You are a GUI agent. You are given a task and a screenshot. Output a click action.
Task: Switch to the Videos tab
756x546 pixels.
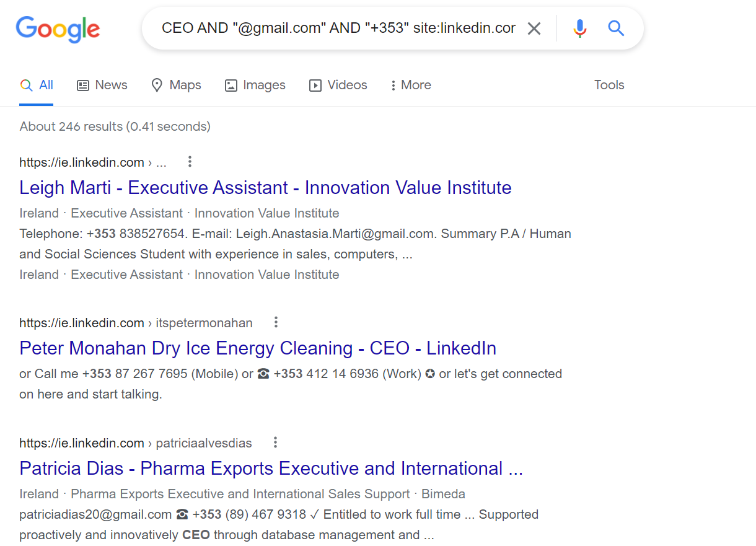point(338,86)
